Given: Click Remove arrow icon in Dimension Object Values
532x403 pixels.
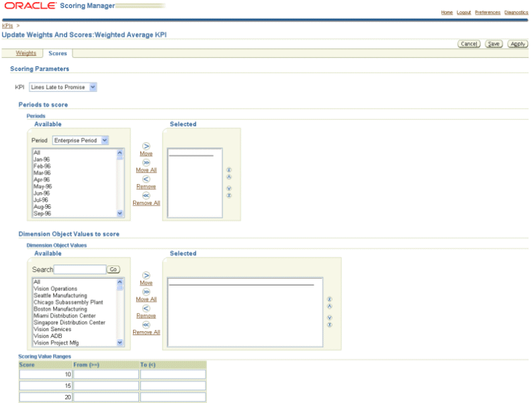Looking at the screenshot, I should 146,308.
